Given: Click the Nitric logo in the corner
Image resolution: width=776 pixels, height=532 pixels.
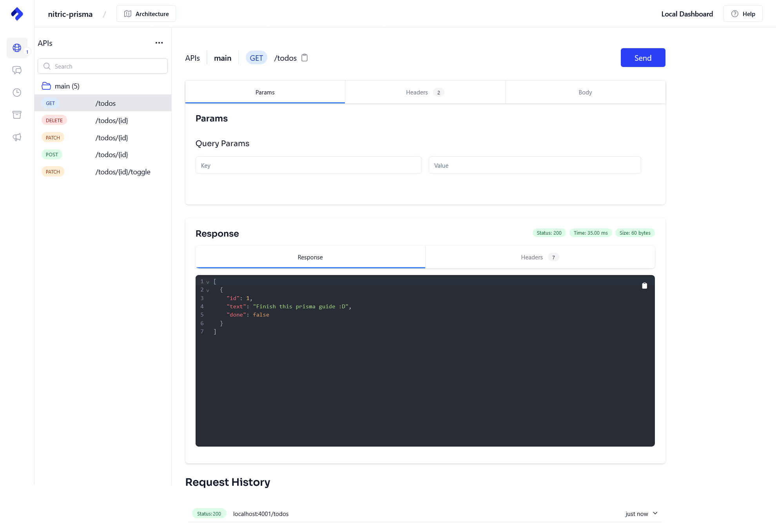Looking at the screenshot, I should click(x=17, y=14).
